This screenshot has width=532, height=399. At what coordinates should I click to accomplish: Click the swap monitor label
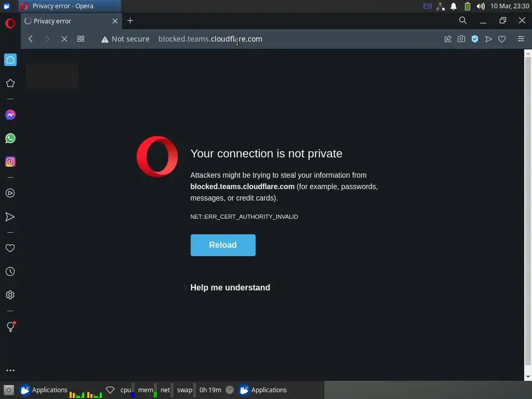185,390
